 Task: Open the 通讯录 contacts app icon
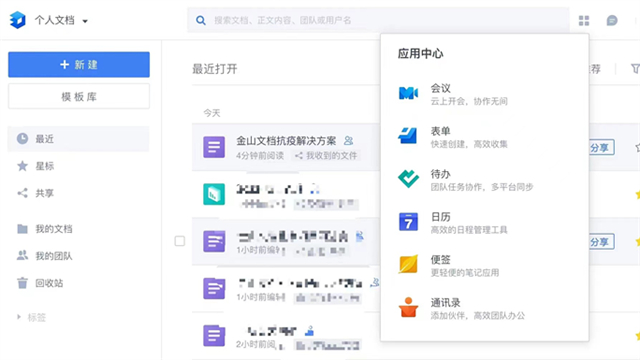(x=408, y=307)
